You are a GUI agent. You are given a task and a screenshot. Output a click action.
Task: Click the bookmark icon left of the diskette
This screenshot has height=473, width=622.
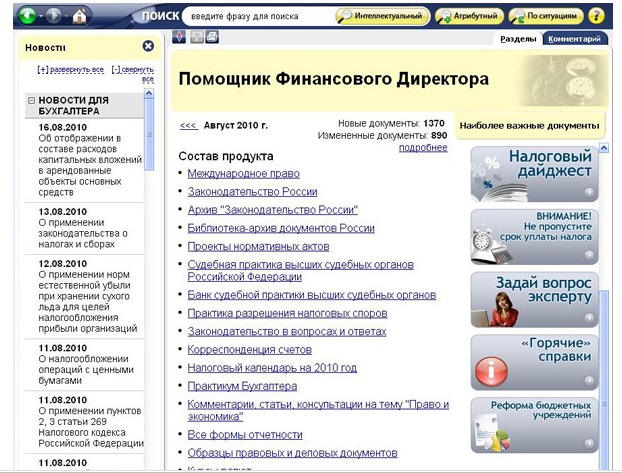[x=179, y=38]
